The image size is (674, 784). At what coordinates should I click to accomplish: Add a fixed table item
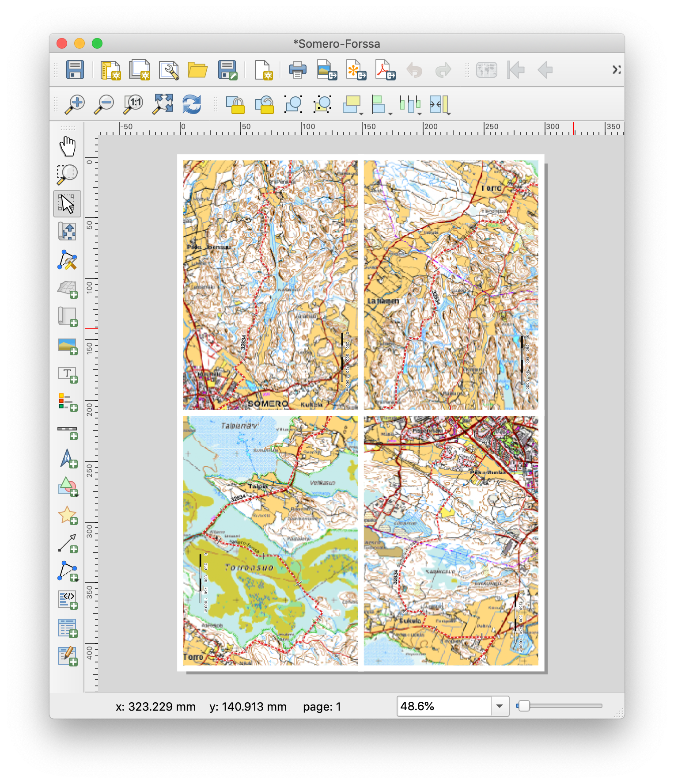click(68, 656)
